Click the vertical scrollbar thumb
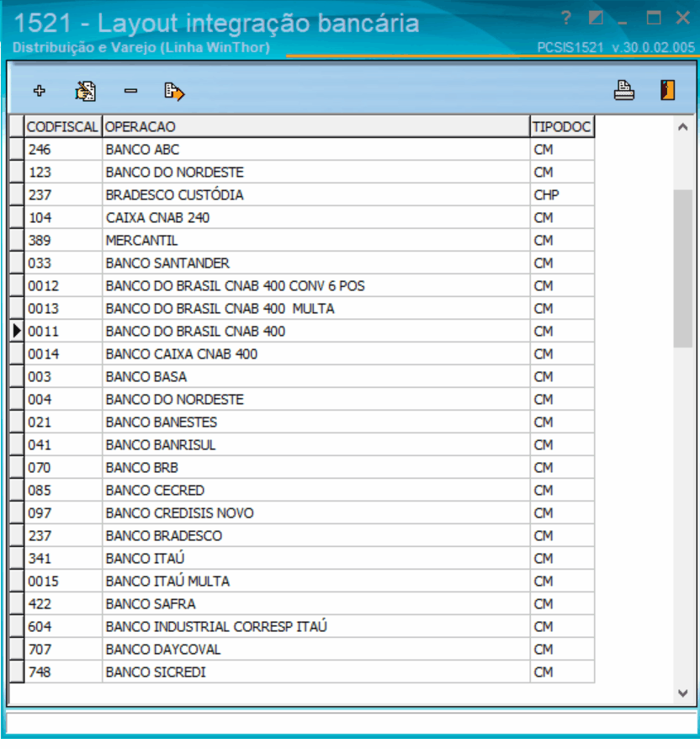The height and width of the screenshot is (749, 700). pyautogui.click(x=683, y=268)
